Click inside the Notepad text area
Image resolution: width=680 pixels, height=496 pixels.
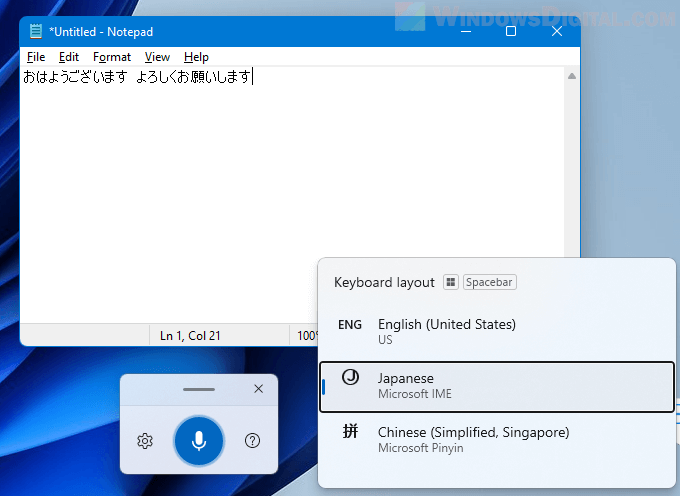point(290,200)
